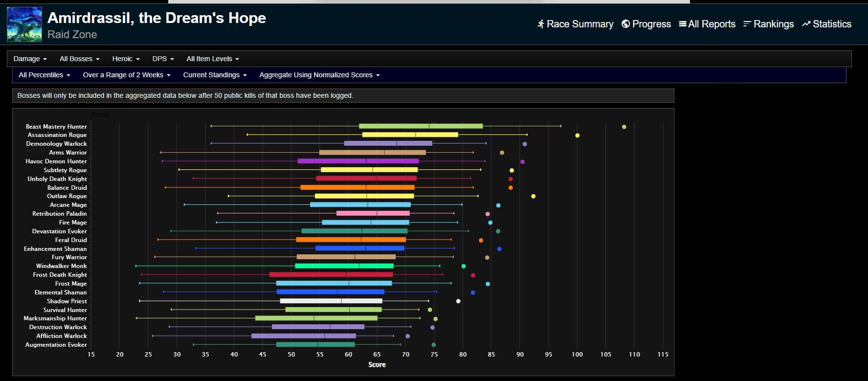Expand the Current Standings dropdown
The width and height of the screenshot is (868, 381).
pyautogui.click(x=215, y=75)
